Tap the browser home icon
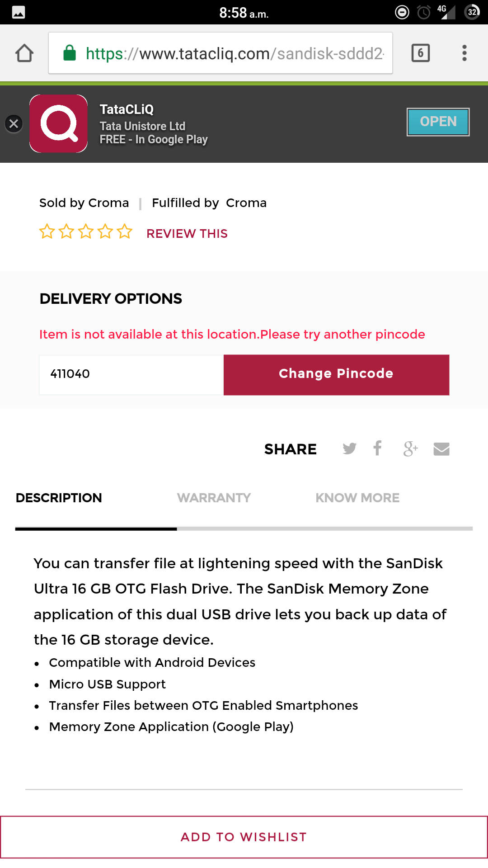 (24, 53)
